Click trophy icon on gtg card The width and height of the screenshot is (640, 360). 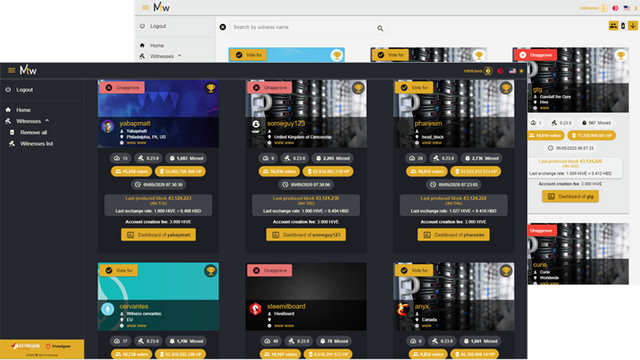[x=621, y=55]
